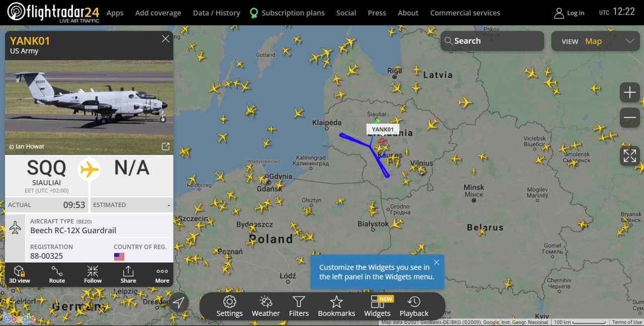Open Subscription plans page
The width and height of the screenshot is (644, 326).
(x=287, y=13)
